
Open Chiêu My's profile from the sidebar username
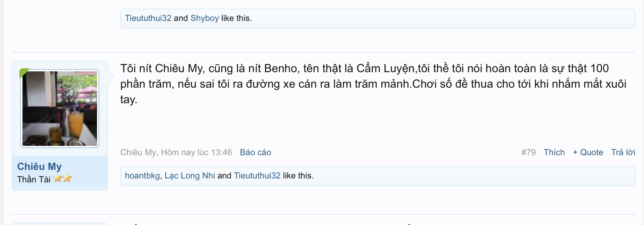[39, 166]
